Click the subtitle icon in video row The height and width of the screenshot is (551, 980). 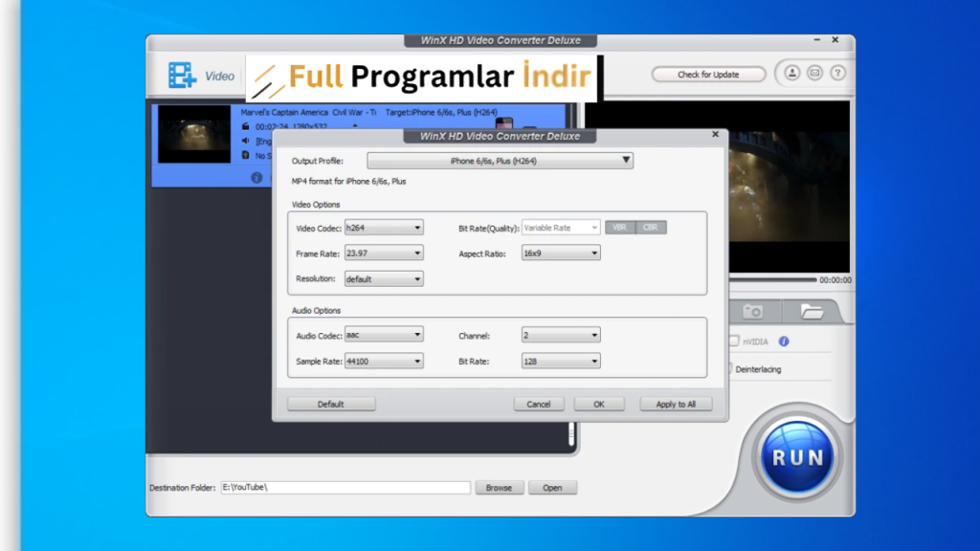pos(246,155)
